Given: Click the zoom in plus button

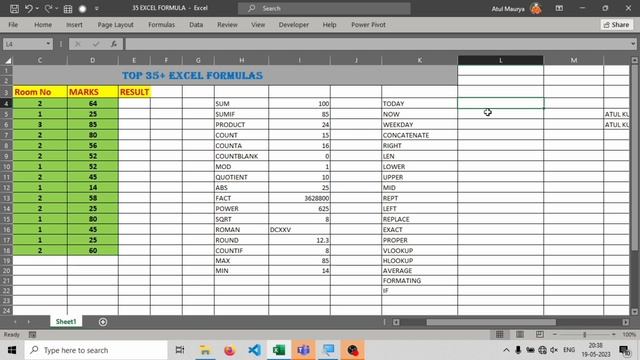Looking at the screenshot, I should (613, 334).
